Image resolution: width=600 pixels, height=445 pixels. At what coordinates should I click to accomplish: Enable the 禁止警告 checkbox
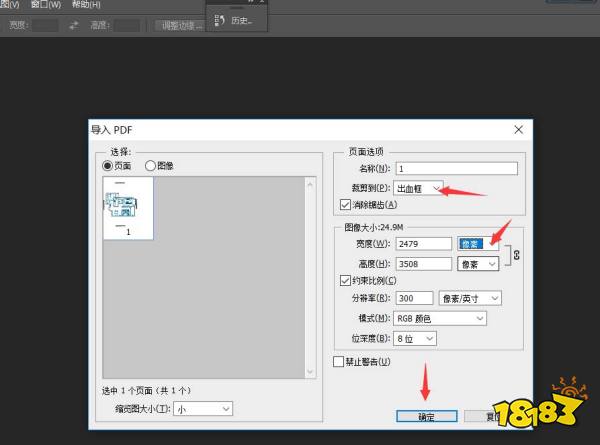click(339, 361)
